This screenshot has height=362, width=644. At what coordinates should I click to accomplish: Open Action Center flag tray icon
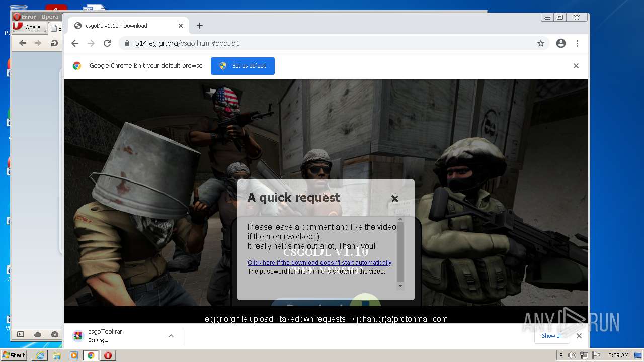tap(595, 355)
